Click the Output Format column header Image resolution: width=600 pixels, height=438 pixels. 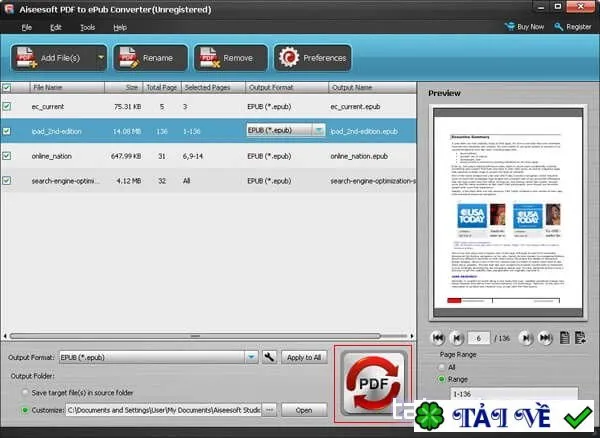[x=287, y=88]
